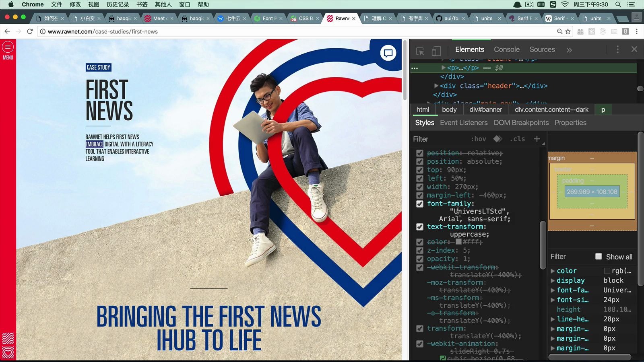This screenshot has width=644, height=362.
Task: Click the Styles filter input field
Action: 439,139
